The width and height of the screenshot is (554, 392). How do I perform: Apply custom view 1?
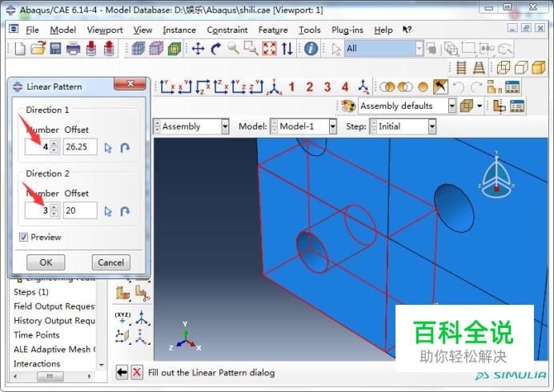pos(291,87)
